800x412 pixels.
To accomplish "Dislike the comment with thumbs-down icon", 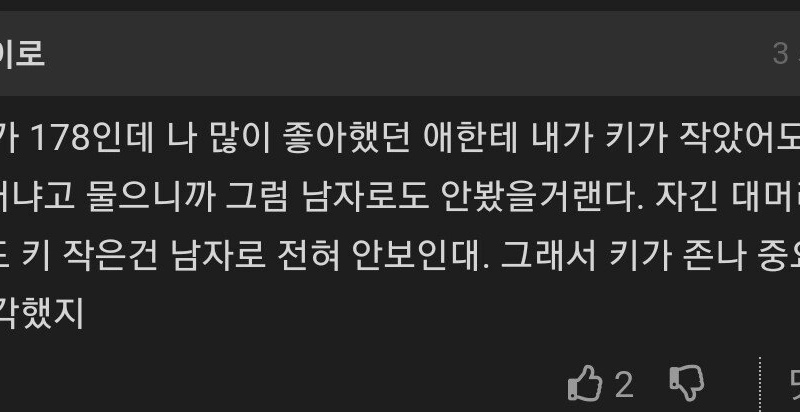I will click(687, 383).
